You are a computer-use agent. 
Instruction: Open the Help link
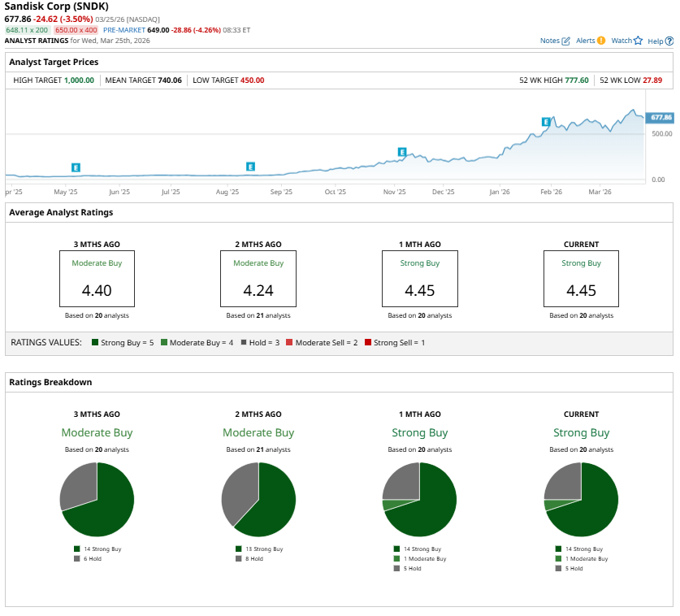coord(656,41)
